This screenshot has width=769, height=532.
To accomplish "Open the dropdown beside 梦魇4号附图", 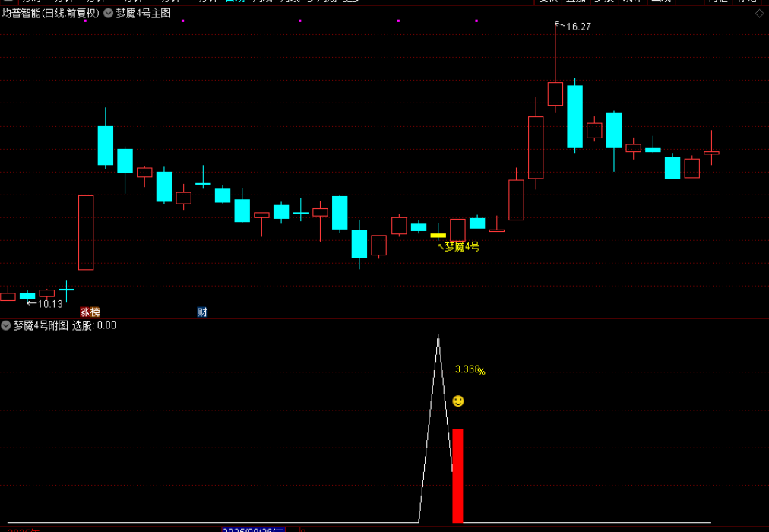I will tap(6, 325).
